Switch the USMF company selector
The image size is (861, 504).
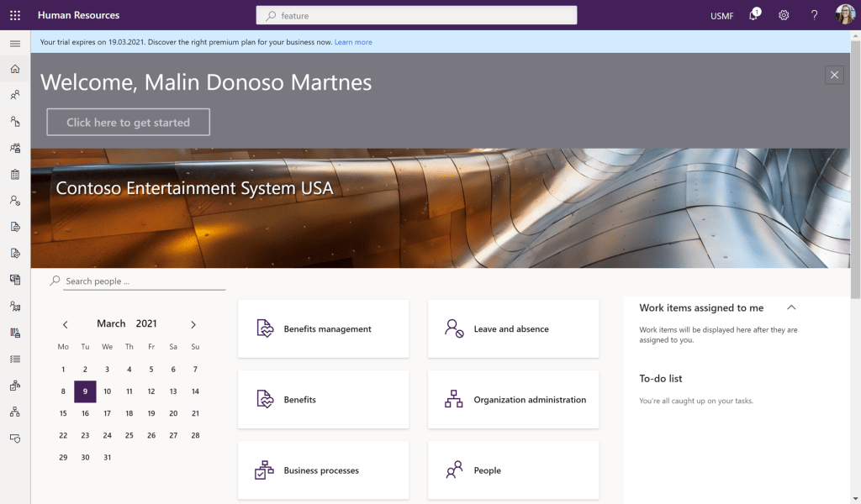point(721,16)
